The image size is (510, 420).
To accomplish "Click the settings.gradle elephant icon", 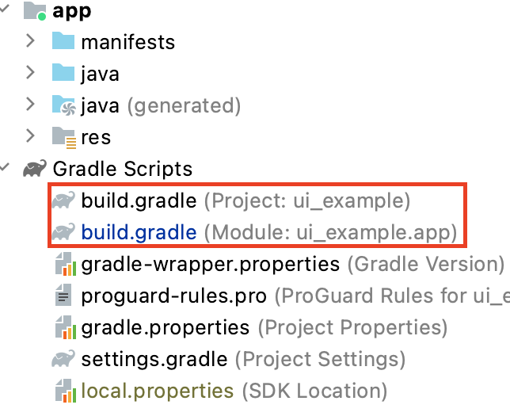I will (63, 359).
